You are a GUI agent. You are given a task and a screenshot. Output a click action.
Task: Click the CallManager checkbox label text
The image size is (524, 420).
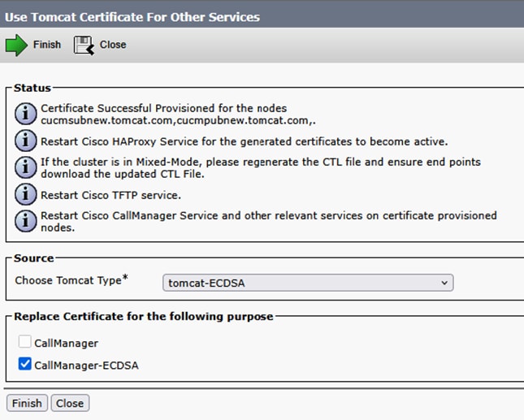point(66,344)
